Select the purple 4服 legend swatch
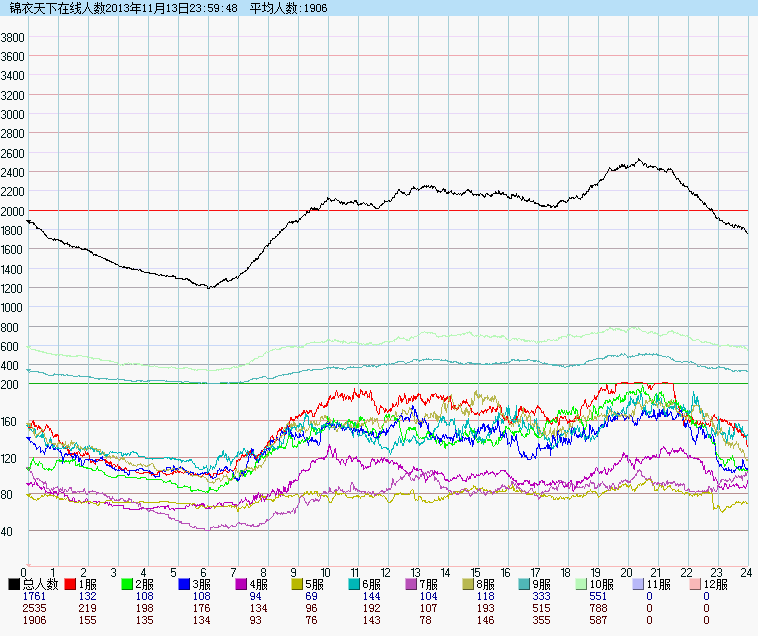The width and height of the screenshot is (758, 636). click(x=242, y=584)
